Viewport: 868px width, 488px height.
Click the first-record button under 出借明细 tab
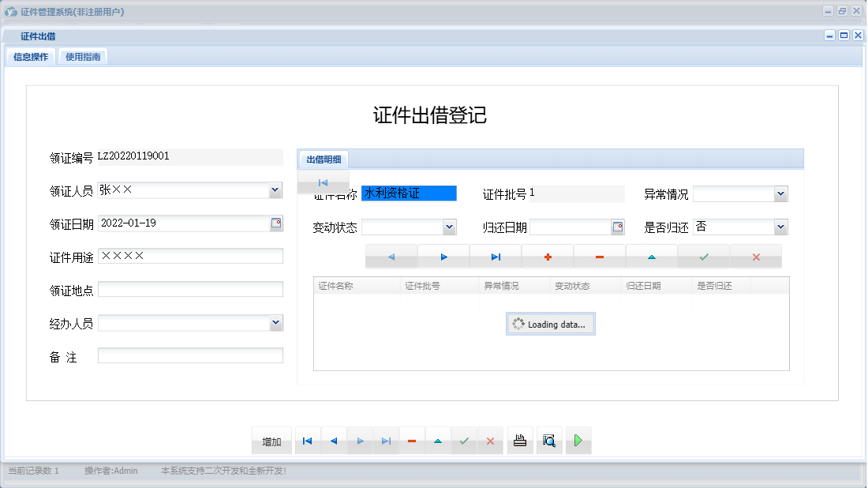click(x=322, y=182)
